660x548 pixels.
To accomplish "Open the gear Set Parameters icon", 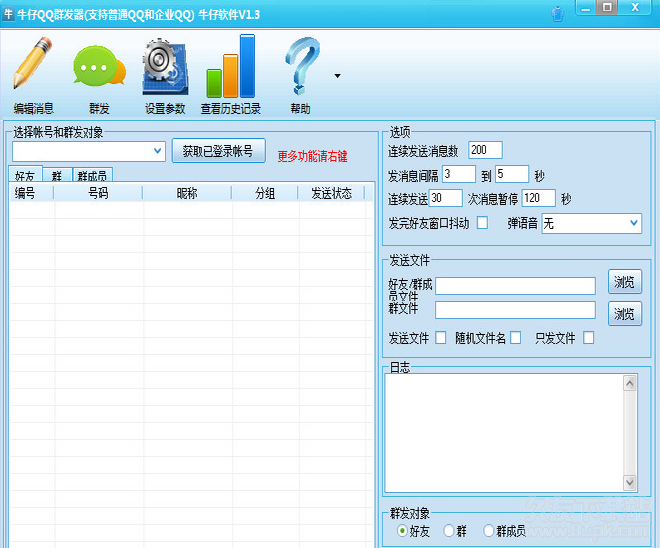I will click(165, 67).
